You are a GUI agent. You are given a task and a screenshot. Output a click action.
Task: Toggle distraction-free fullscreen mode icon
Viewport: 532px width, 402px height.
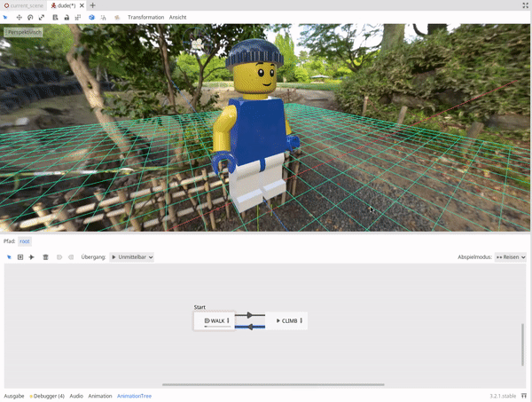[525, 5]
